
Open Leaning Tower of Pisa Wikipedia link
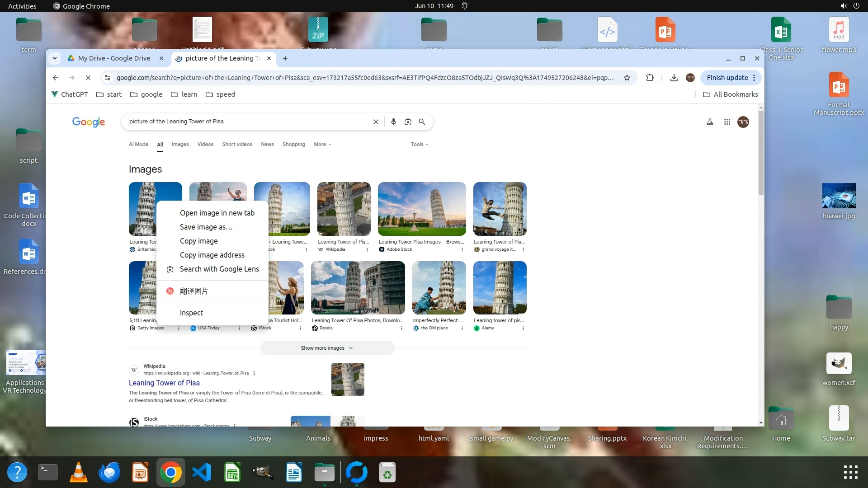(164, 383)
